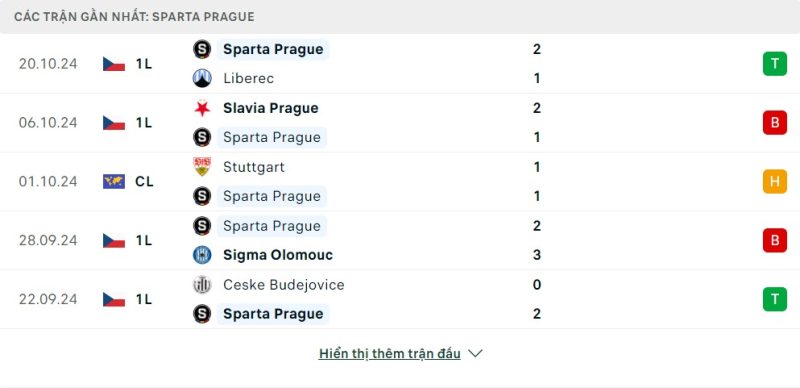Click the Slavia Prague red star logo
This screenshot has width=800, height=388.
202,108
